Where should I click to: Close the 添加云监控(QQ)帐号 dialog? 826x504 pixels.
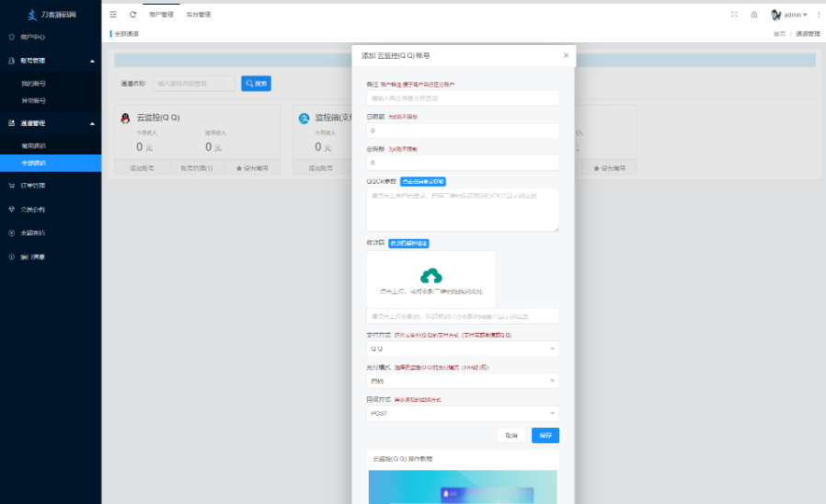tap(567, 55)
